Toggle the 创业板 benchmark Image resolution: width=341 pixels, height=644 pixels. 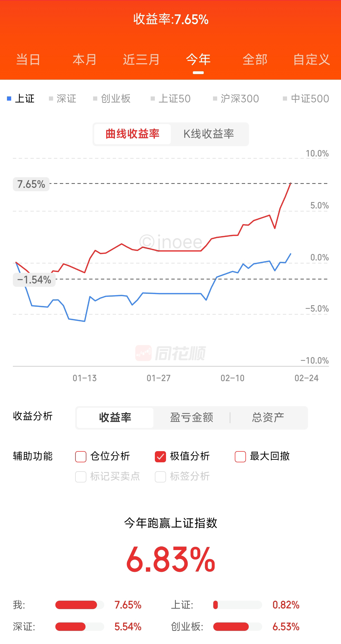(x=112, y=99)
